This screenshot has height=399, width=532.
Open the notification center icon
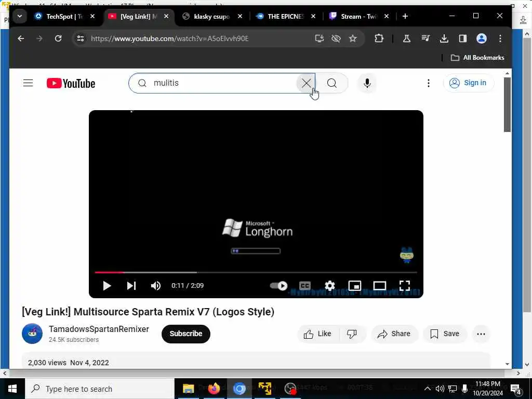[516, 389]
